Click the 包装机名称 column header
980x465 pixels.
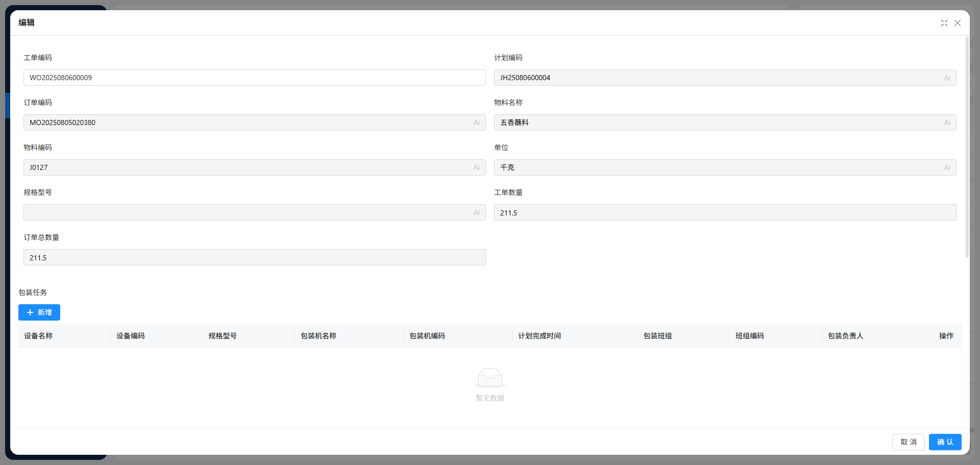[x=349, y=336]
